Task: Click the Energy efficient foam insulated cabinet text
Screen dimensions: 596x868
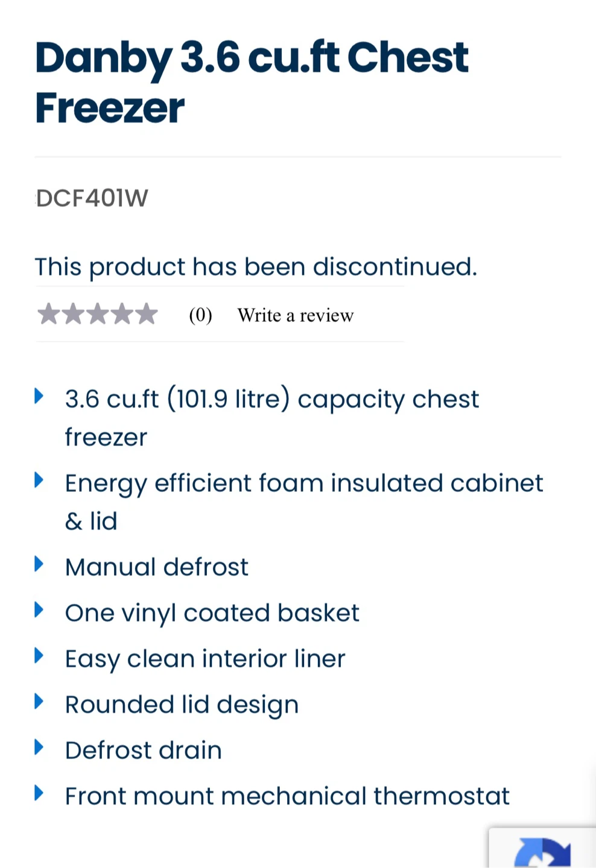Action: (x=304, y=502)
